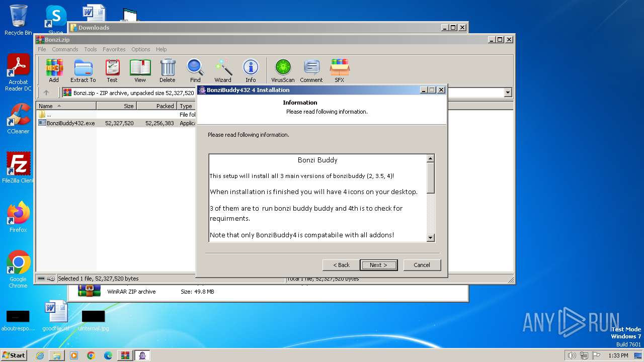Image resolution: width=644 pixels, height=362 pixels.
Task: Show archive Info
Action: point(251,70)
